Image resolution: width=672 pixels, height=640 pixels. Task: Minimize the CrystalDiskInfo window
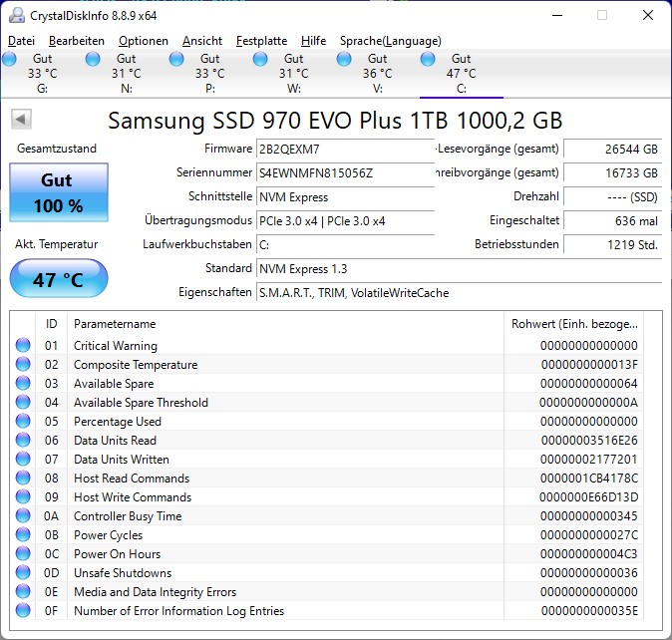pos(557,15)
